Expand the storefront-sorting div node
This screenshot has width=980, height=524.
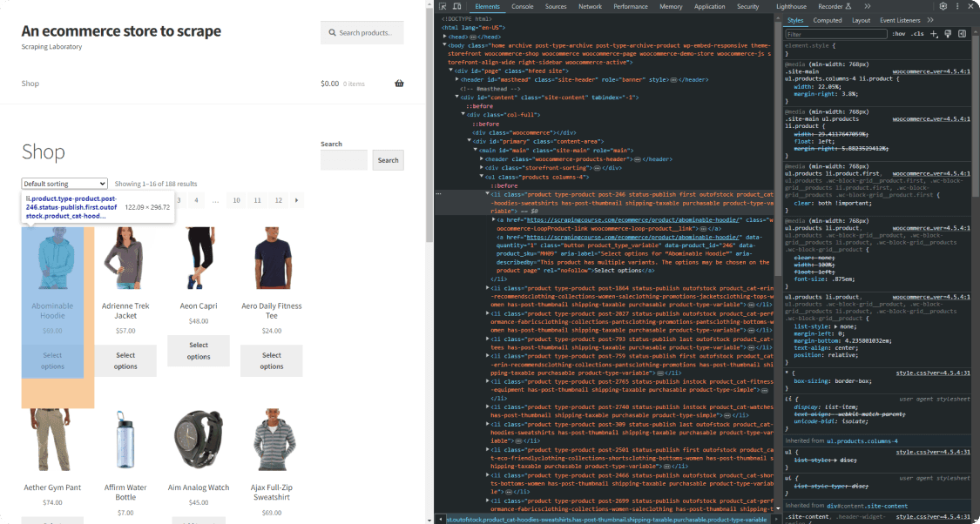click(481, 168)
